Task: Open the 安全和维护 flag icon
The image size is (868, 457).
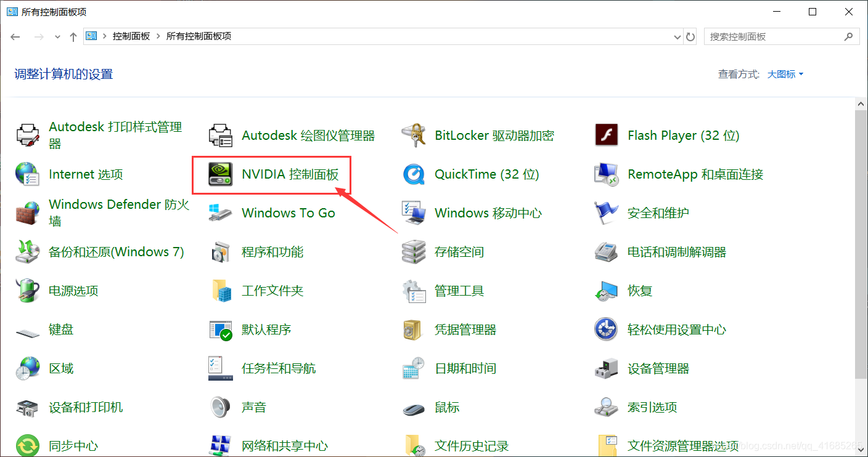Action: [606, 213]
